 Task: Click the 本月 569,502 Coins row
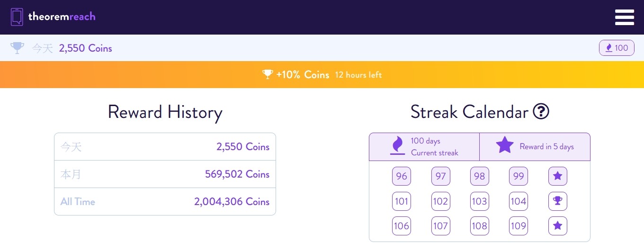coord(165,174)
